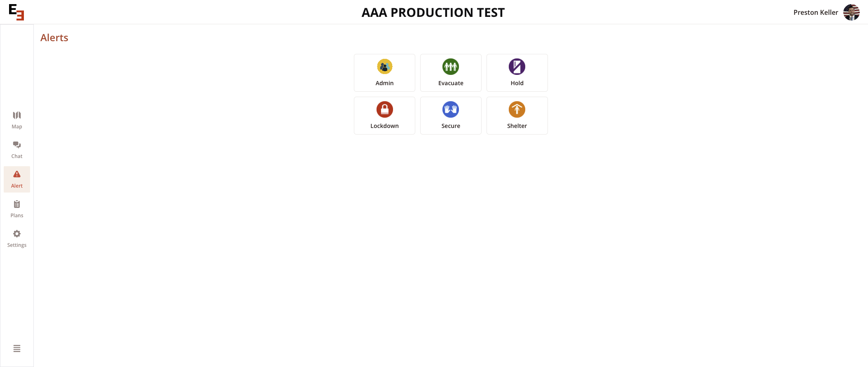Click the Evacuate label text
Image resolution: width=868 pixels, height=367 pixels.
point(451,83)
